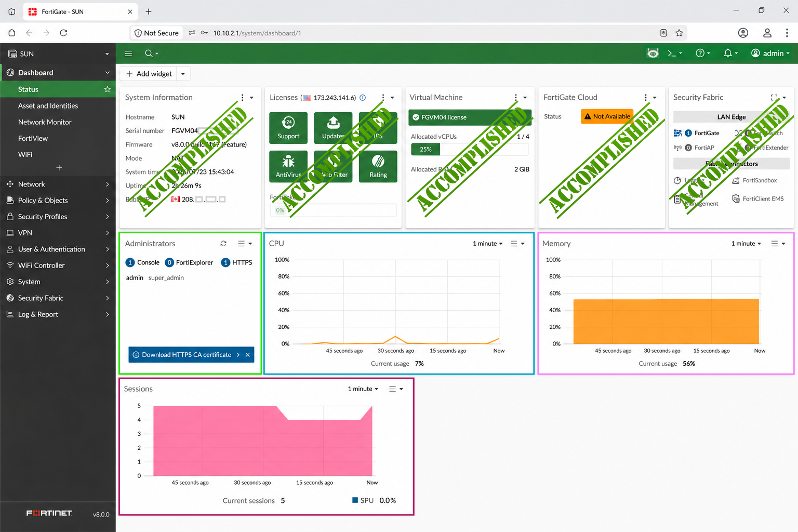Click the Console administrator count
Image resolution: width=798 pixels, height=532 pixels.
143,262
